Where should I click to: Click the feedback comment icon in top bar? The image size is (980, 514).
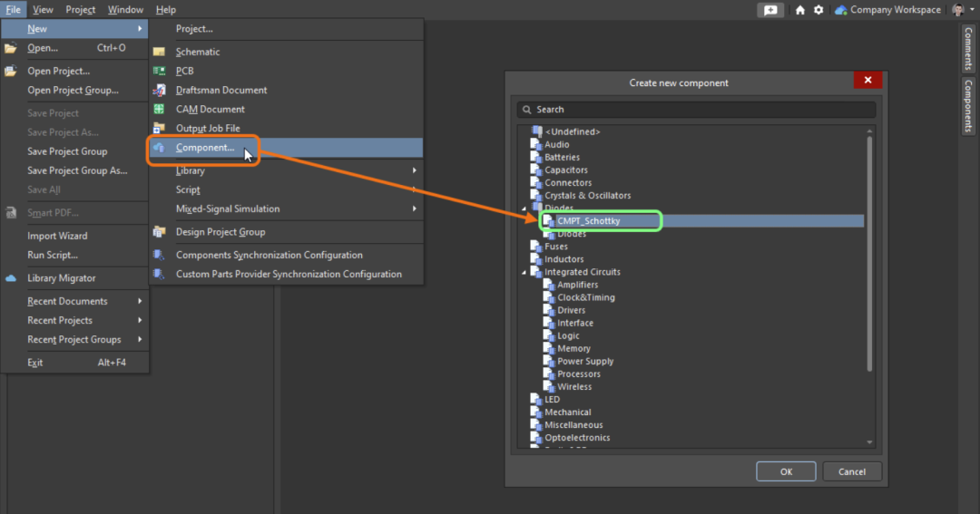click(x=770, y=10)
